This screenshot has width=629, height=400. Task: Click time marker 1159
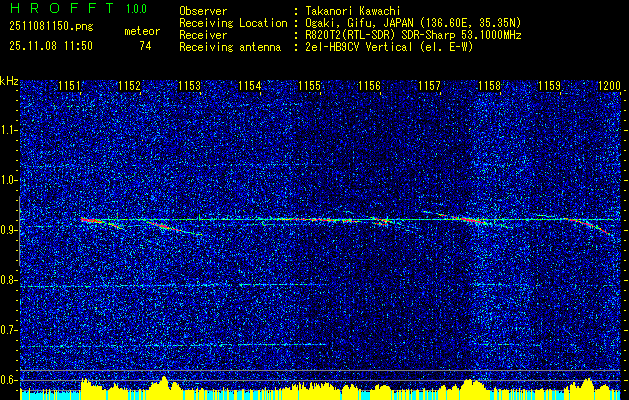(550, 86)
